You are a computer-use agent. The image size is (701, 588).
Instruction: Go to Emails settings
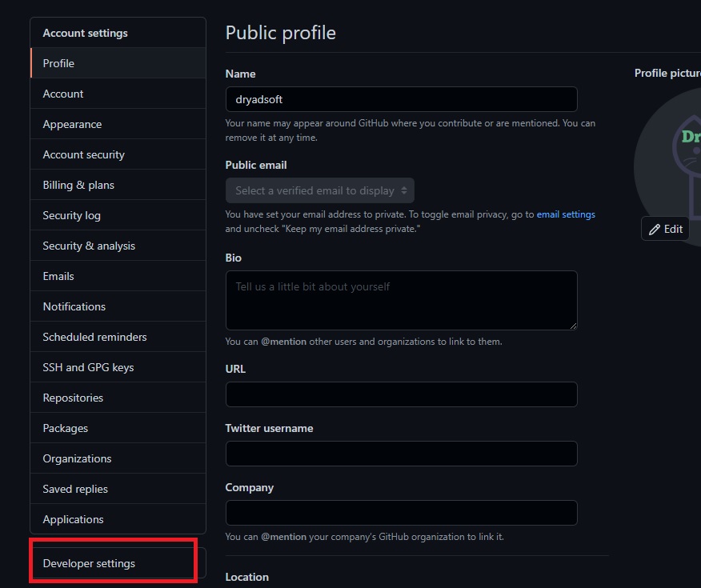pos(118,276)
